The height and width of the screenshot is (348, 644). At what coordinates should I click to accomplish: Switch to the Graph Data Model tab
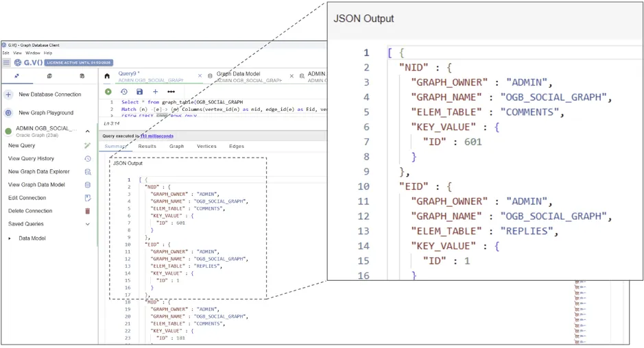click(250, 76)
